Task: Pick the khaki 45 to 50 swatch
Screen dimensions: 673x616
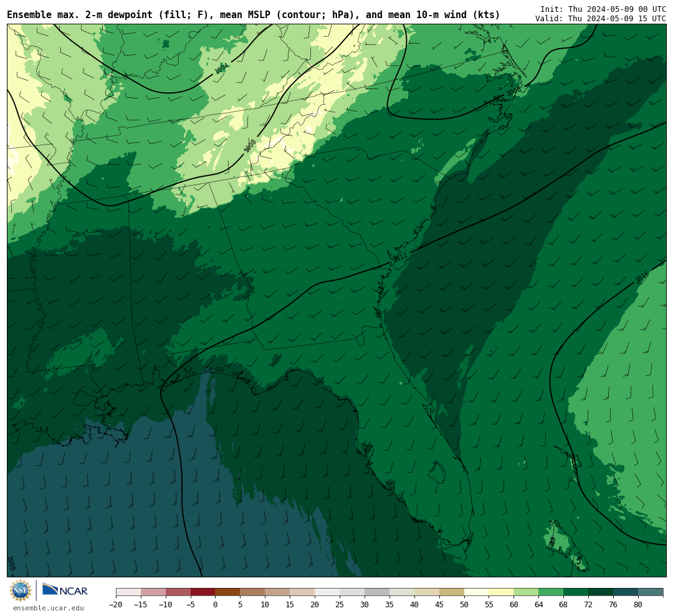Action: click(452, 592)
